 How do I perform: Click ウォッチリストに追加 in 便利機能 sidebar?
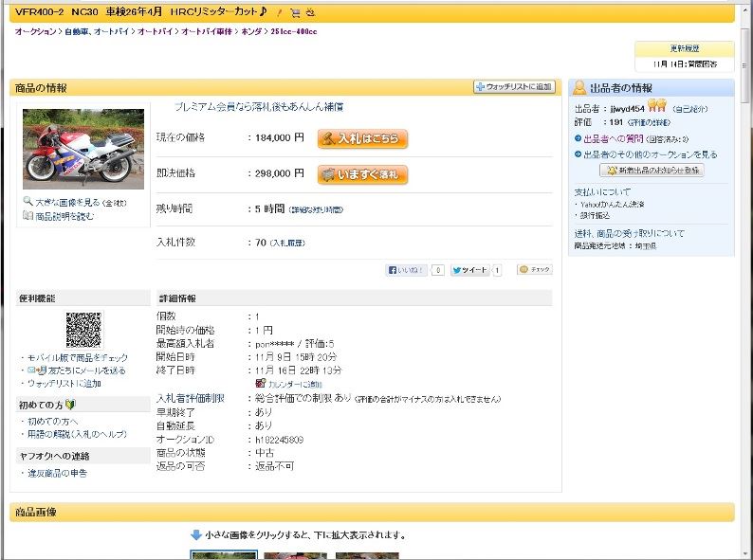click(x=64, y=384)
